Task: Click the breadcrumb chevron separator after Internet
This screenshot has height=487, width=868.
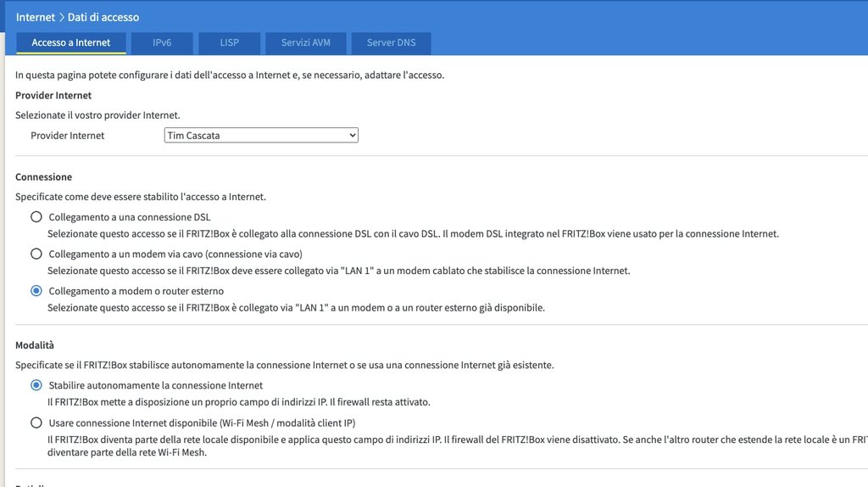Action: coord(63,17)
